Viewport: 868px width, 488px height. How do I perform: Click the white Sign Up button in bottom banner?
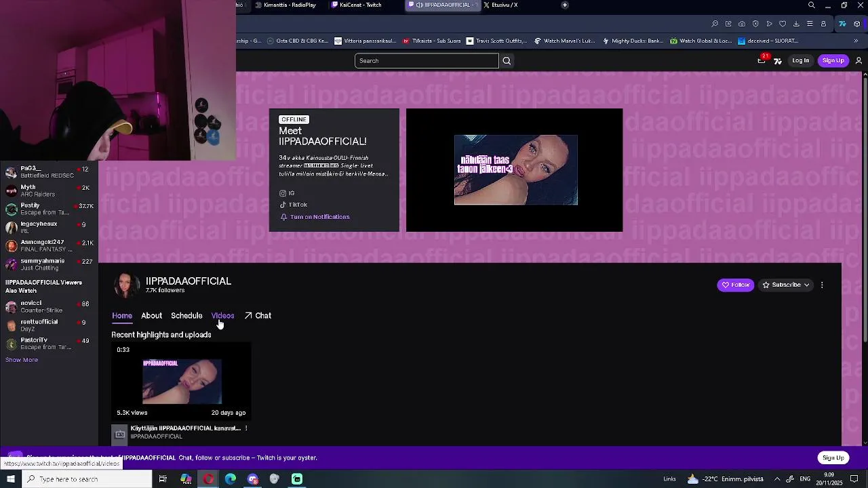tap(833, 458)
